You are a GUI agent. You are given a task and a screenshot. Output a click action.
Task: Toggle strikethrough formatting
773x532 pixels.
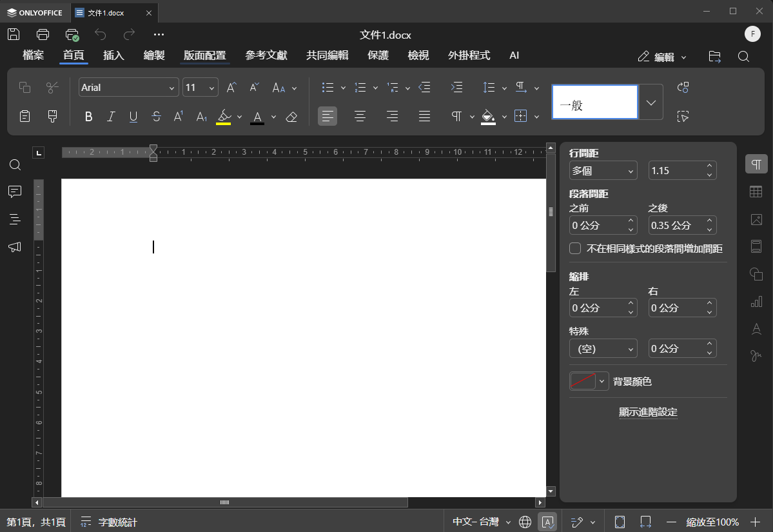156,117
